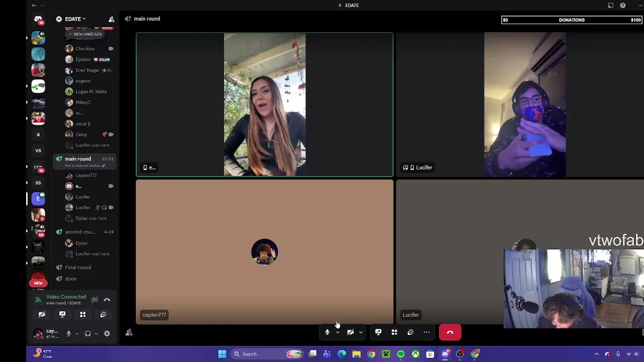Open inbox icon at top right
This screenshot has width=644, height=362.
click(x=611, y=6)
